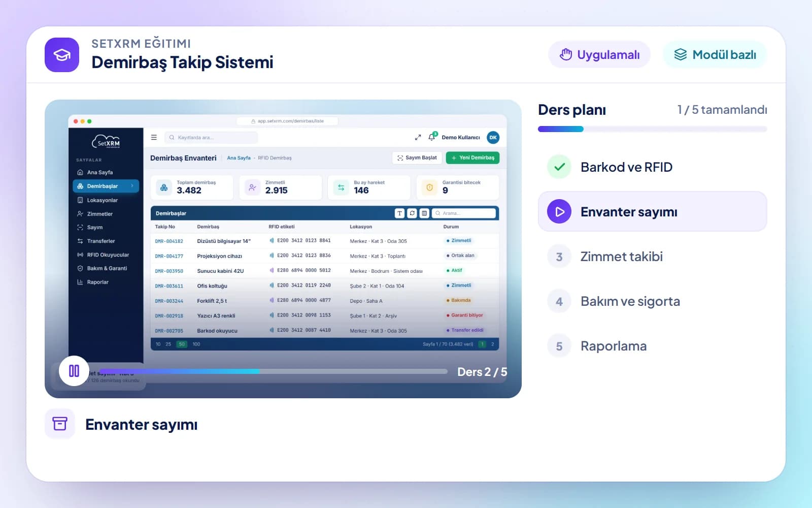Pause the lesson video
Screen dimensions: 812x508
tap(74, 371)
